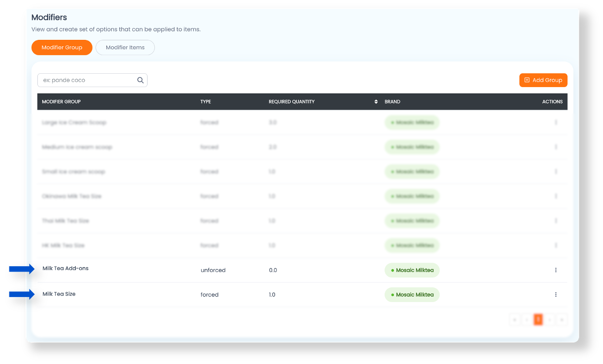
Task: Open the Milk Tea Size modifier group
Action: (59, 294)
